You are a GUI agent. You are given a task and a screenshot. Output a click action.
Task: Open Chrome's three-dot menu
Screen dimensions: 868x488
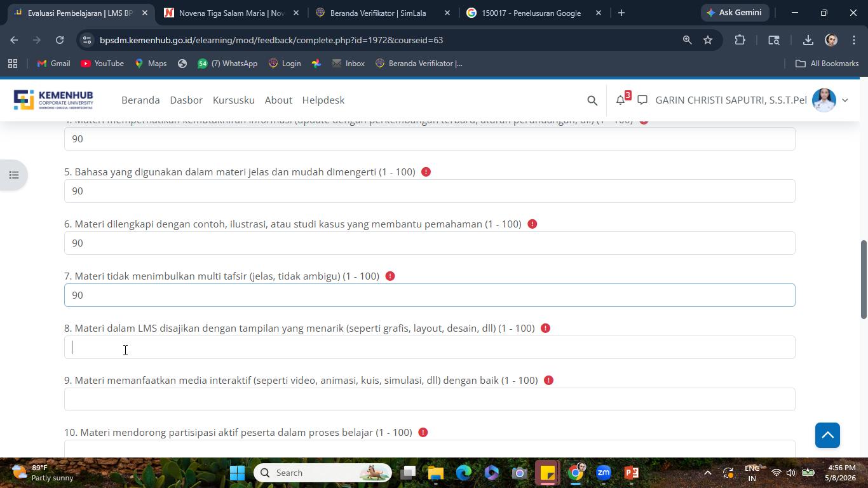(x=854, y=40)
